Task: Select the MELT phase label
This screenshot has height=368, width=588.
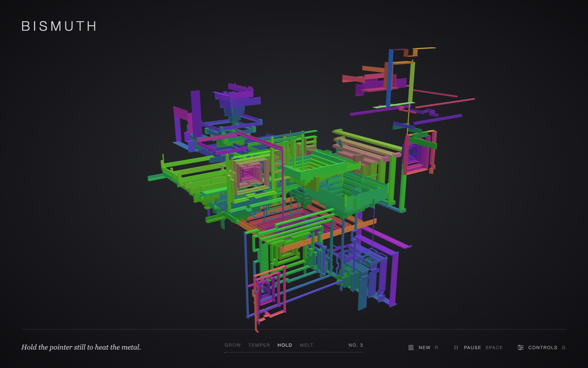Action: [x=306, y=345]
